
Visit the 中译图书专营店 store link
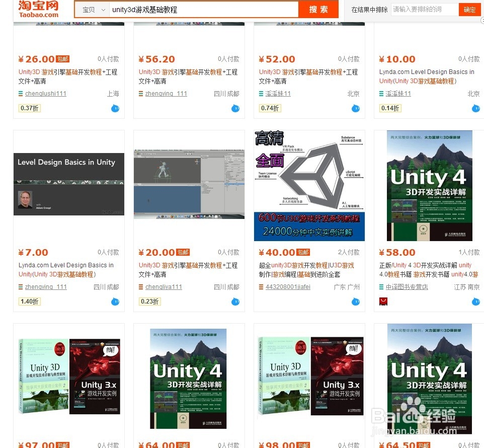(408, 287)
